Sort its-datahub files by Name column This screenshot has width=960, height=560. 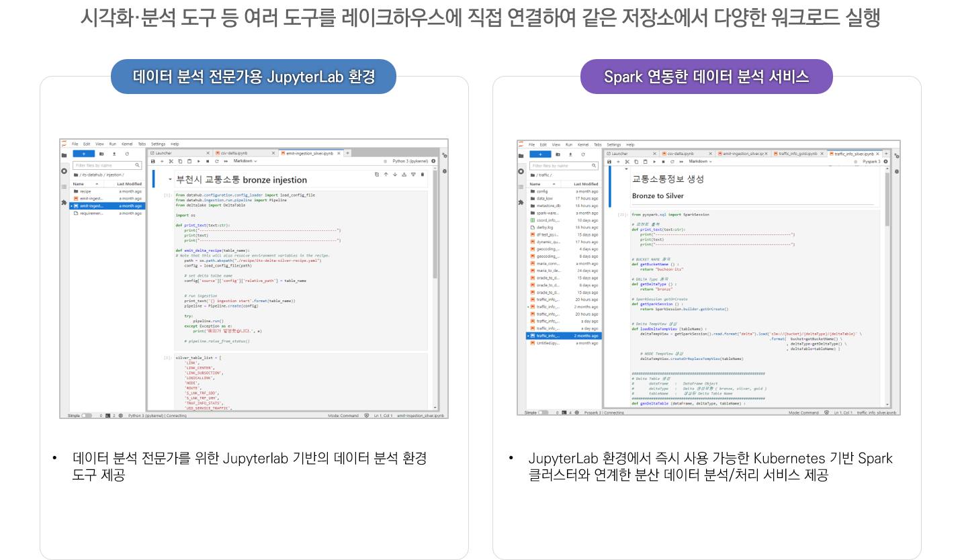pos(86,183)
